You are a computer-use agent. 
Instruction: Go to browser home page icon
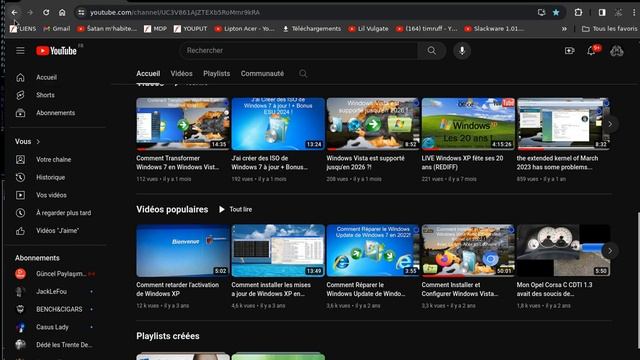click(62, 13)
